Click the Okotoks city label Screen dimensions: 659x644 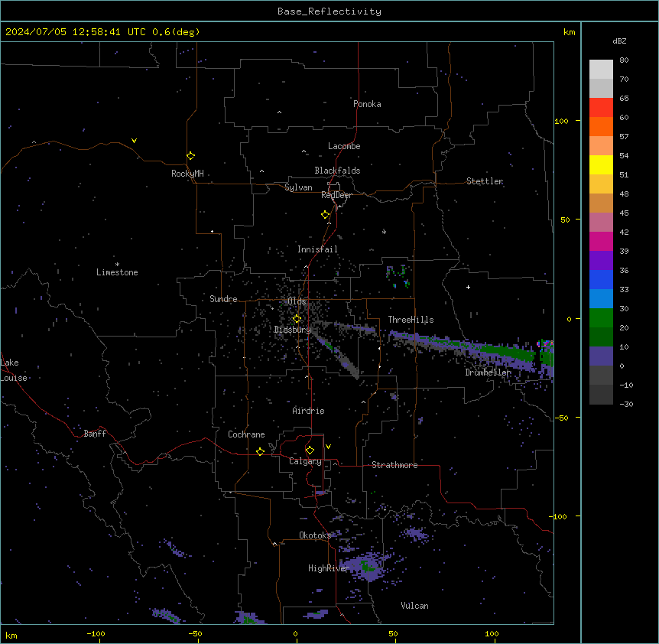click(x=315, y=535)
